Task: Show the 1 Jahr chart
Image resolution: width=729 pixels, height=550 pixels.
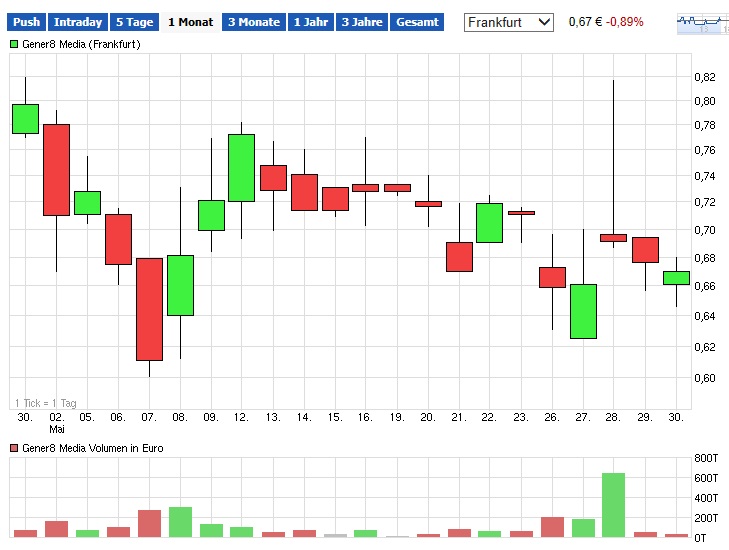Action: tap(311, 22)
